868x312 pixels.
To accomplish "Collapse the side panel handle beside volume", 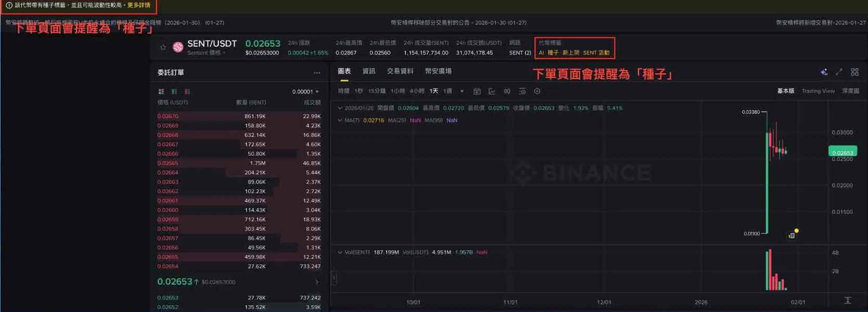I will (x=334, y=278).
